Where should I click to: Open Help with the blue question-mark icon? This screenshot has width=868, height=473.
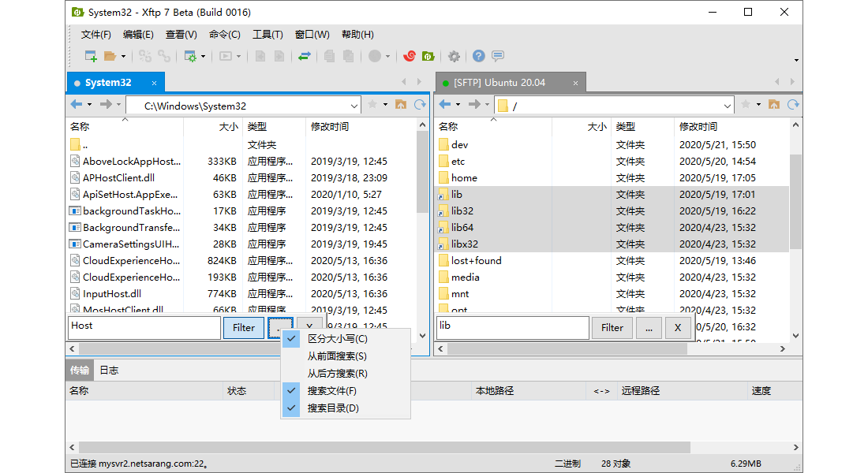pos(479,57)
